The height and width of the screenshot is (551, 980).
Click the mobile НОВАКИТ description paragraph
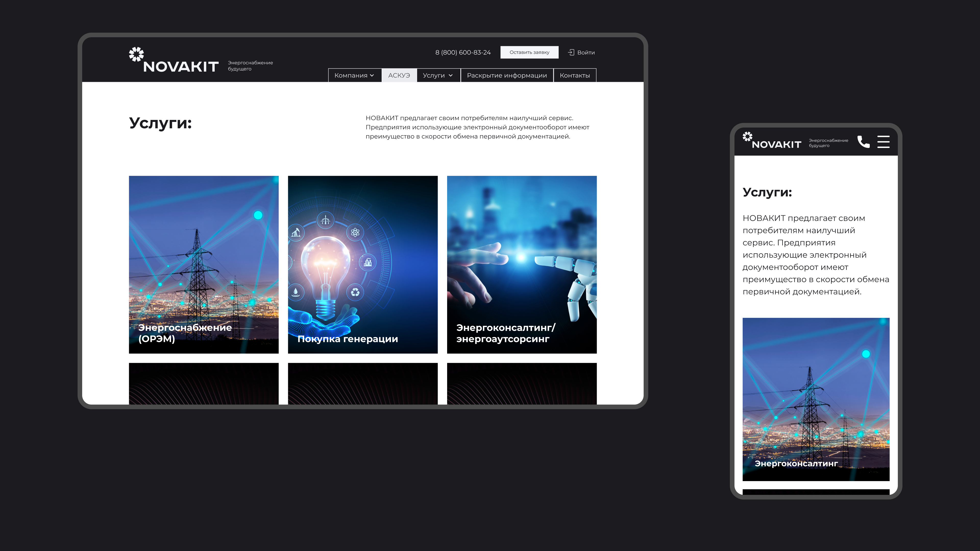coord(816,255)
